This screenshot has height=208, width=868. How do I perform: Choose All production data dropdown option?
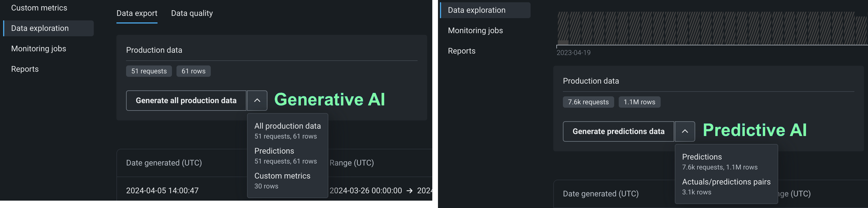click(288, 130)
